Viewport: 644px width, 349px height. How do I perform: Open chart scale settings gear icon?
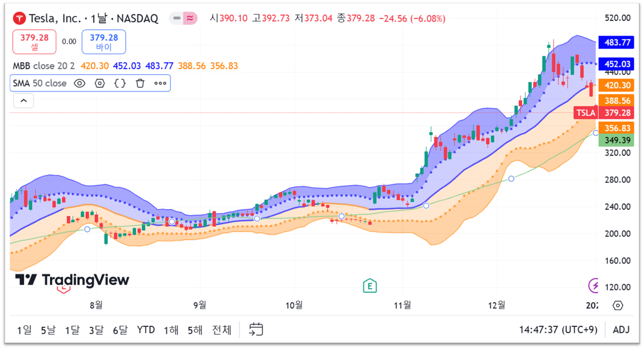(618, 306)
